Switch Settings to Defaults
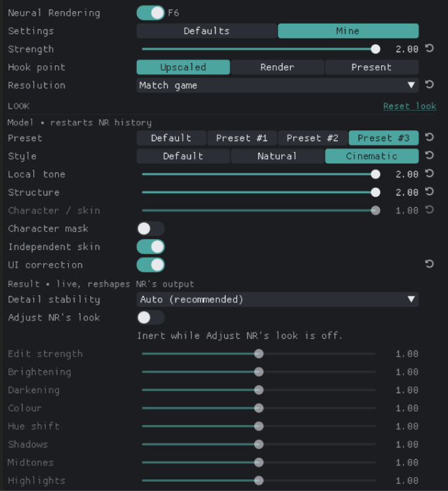 pos(207,31)
